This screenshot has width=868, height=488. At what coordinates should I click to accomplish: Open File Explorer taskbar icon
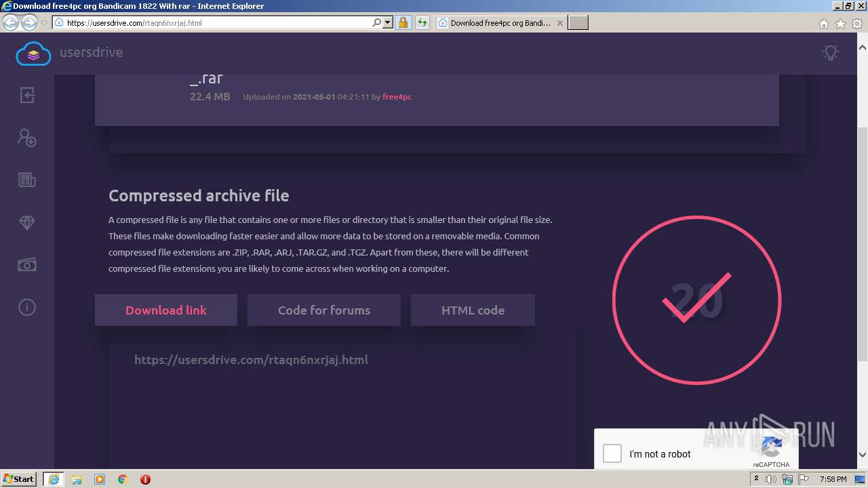pyautogui.click(x=77, y=479)
